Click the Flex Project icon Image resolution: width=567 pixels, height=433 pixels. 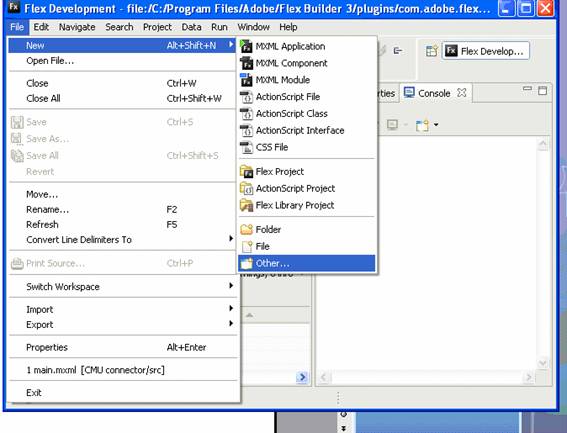coord(246,172)
